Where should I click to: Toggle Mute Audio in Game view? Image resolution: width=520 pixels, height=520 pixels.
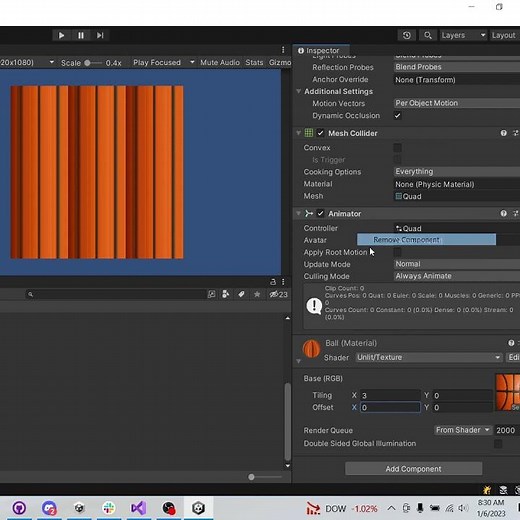coord(220,63)
